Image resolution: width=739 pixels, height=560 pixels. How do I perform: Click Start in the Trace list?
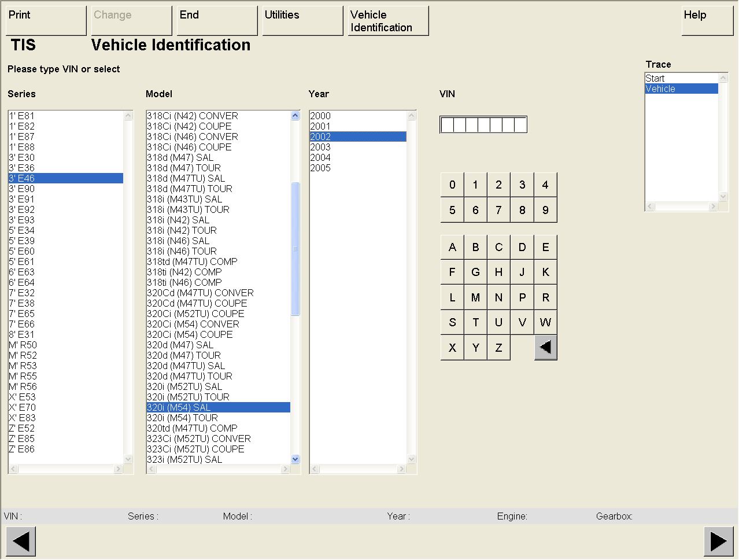point(682,78)
